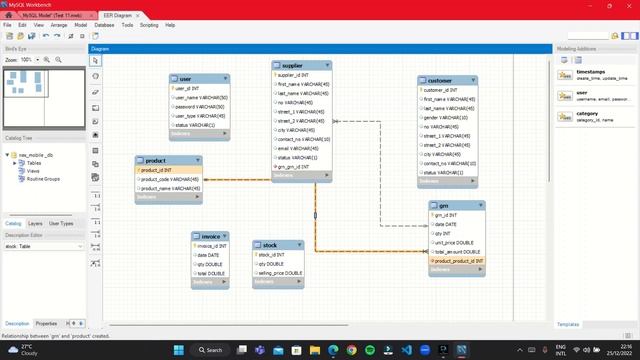640x360 pixels.
Task: Collapse the new_mobile_db schema node
Action: (x=7, y=155)
